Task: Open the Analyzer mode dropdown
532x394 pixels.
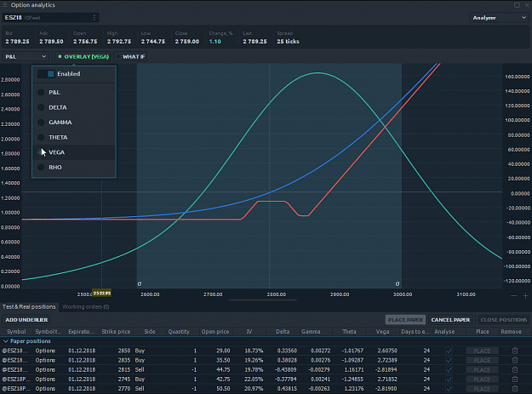Action: [x=499, y=18]
